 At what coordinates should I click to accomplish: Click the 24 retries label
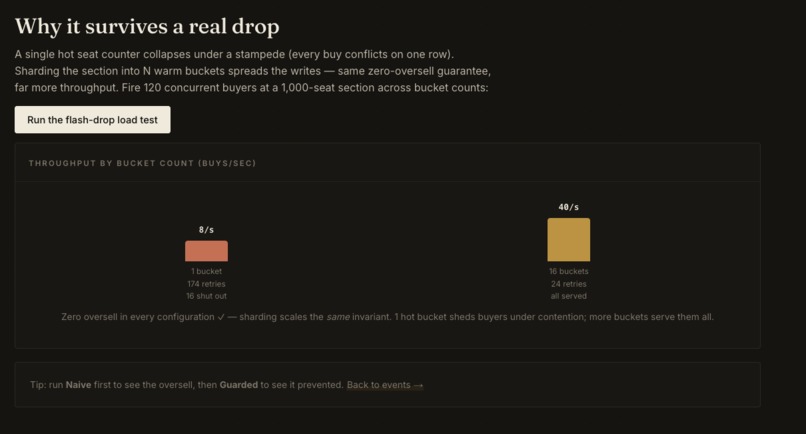(x=569, y=284)
